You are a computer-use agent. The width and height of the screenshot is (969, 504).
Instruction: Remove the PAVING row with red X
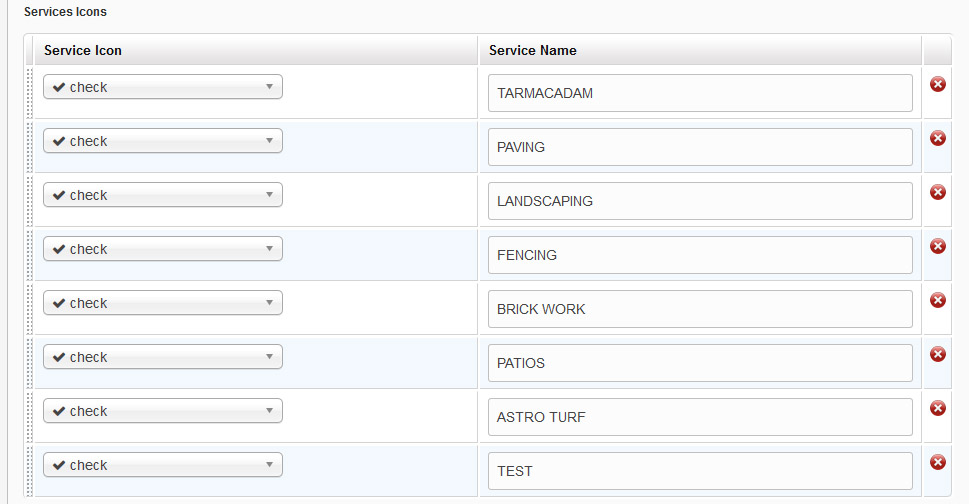(x=937, y=138)
